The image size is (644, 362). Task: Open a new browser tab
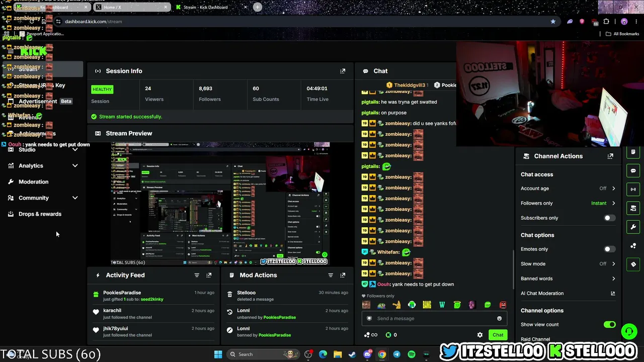click(258, 7)
